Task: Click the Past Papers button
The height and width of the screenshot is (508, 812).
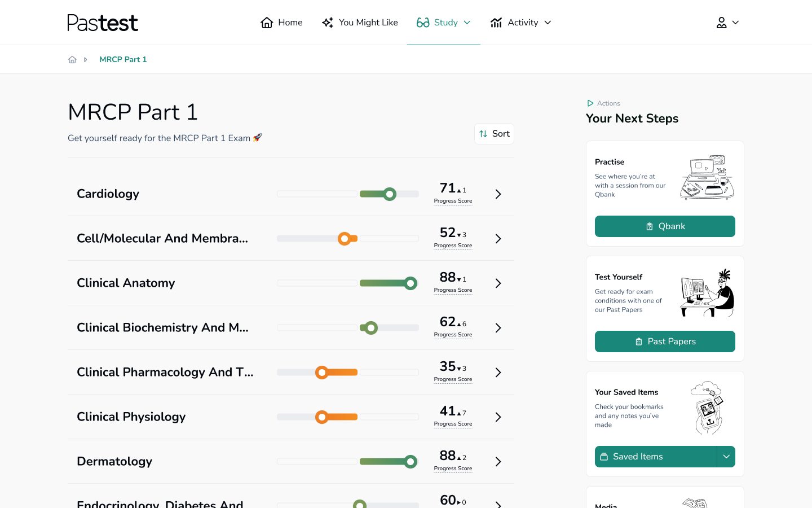Action: click(x=665, y=341)
